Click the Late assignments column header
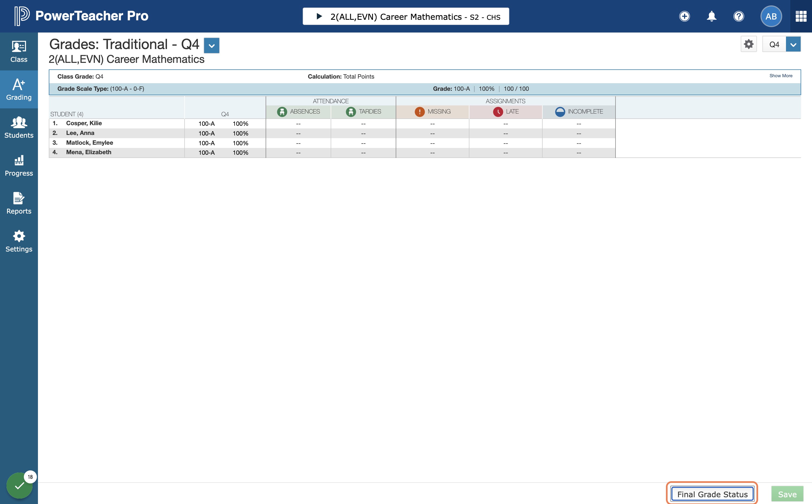 click(x=506, y=112)
